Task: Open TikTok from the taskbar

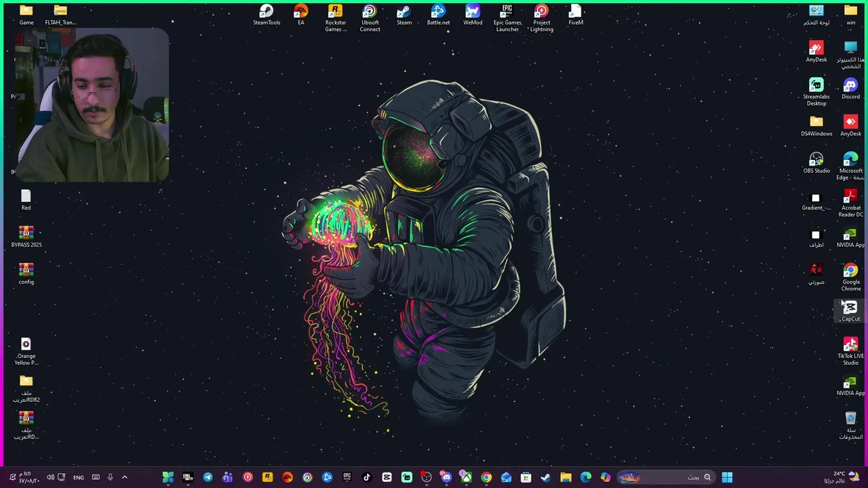Action: pyautogui.click(x=367, y=477)
